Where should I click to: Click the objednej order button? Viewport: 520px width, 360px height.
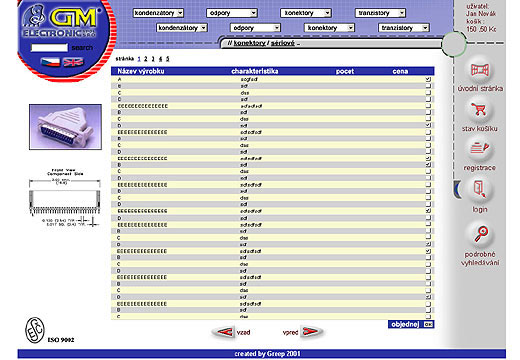pyautogui.click(x=411, y=324)
